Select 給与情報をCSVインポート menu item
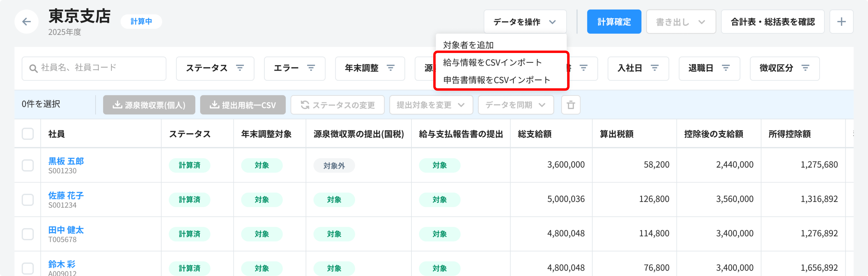868x276 pixels. [492, 62]
